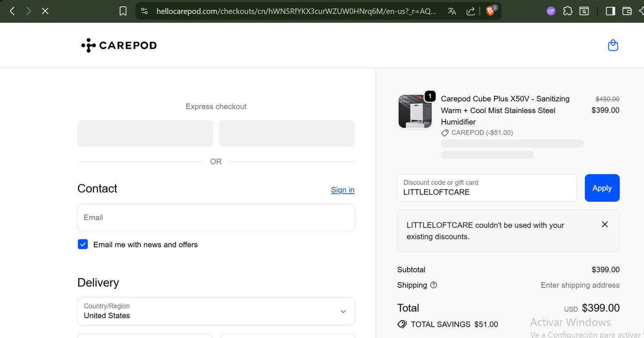This screenshot has height=338, width=644.
Task: Uncheck Email me with news and offers
Action: (x=83, y=244)
